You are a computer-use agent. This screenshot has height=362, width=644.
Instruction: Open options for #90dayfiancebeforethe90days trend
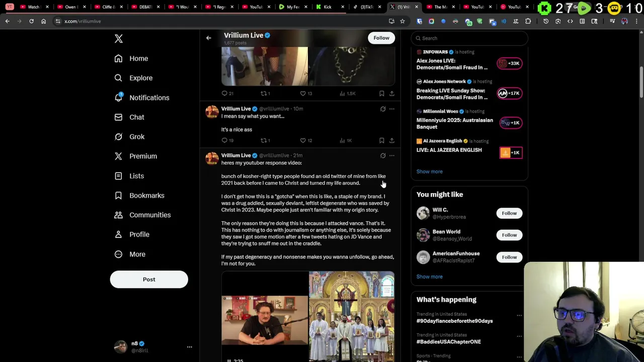coord(519,315)
